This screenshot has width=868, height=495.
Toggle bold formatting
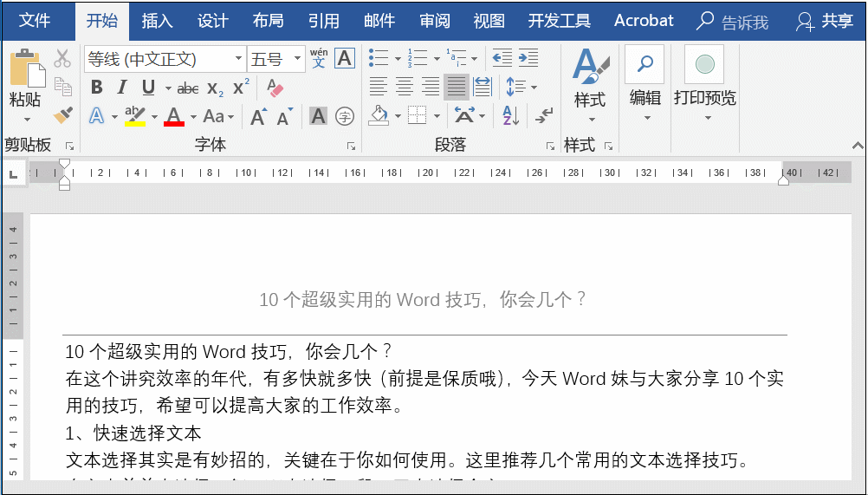tap(97, 87)
